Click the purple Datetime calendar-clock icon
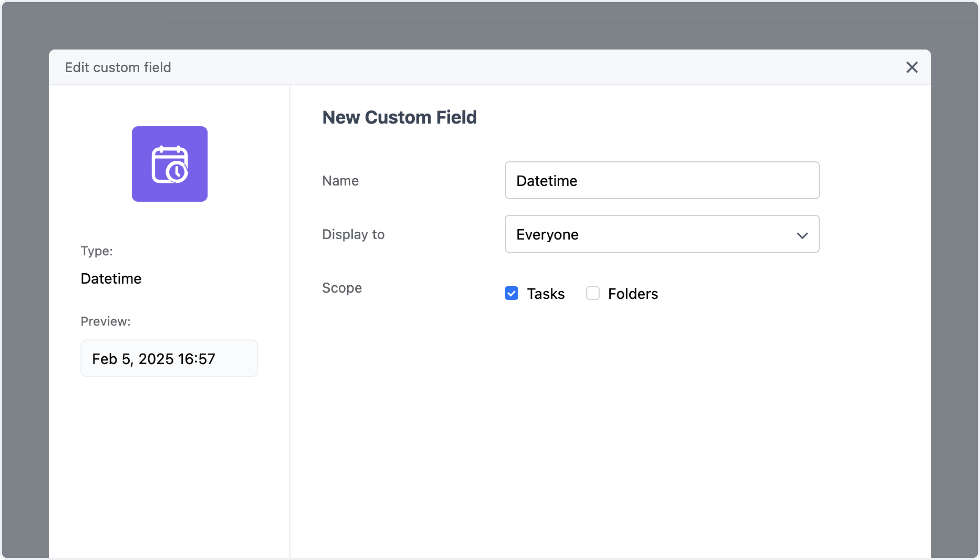The height and width of the screenshot is (560, 980). [170, 164]
